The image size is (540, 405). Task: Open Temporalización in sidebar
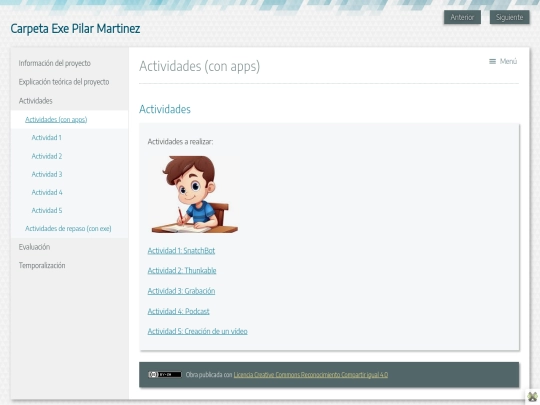[x=42, y=266]
